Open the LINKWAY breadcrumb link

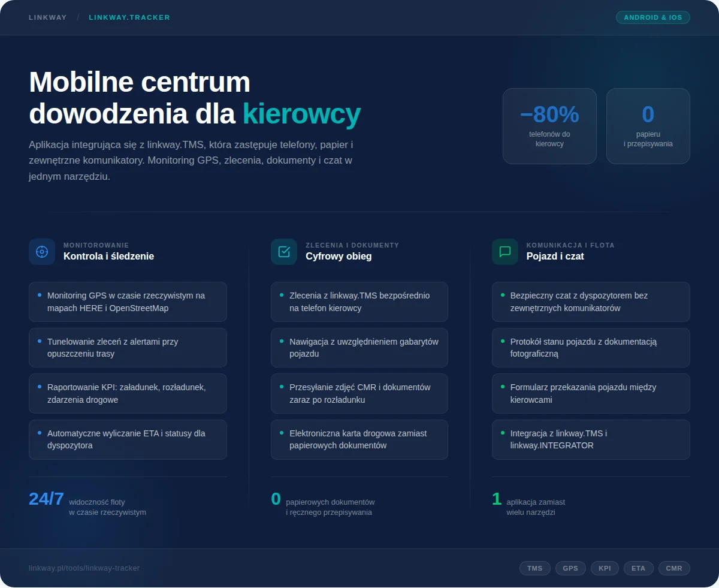[x=48, y=17]
